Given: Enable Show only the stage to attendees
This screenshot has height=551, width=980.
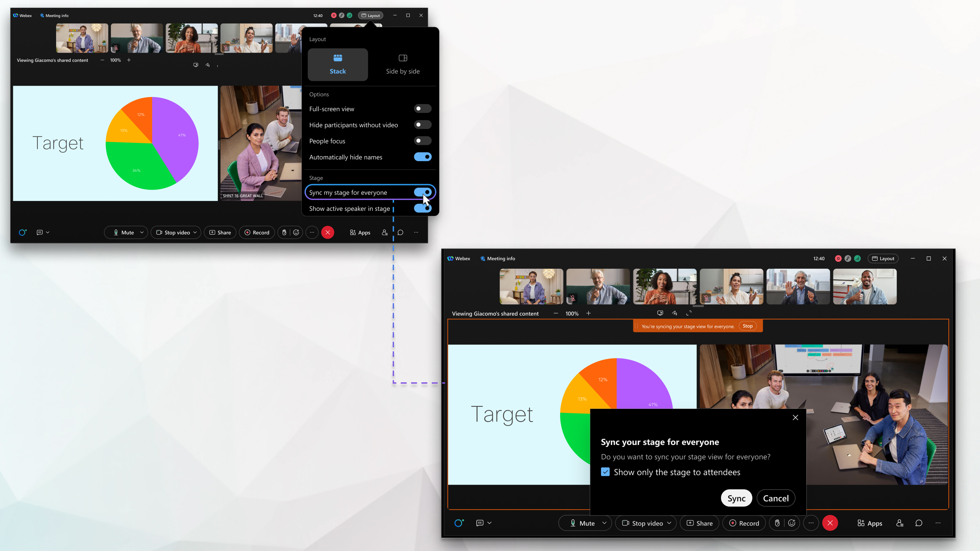Looking at the screenshot, I should (605, 472).
